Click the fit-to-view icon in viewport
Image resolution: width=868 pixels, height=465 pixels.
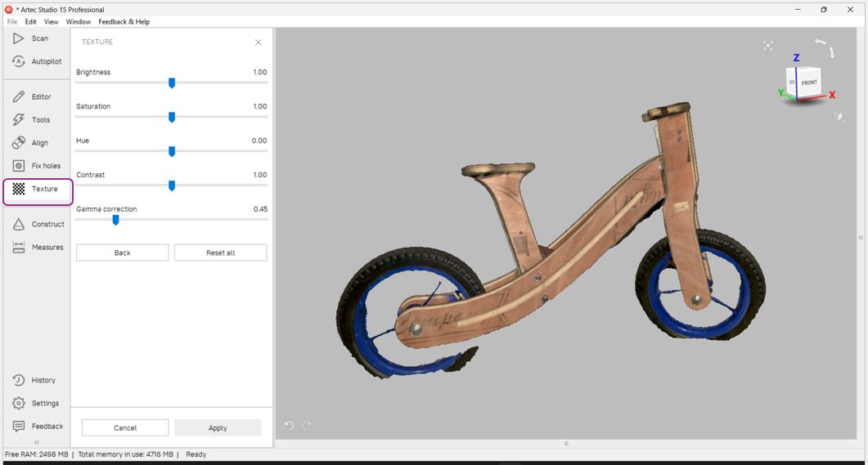(768, 45)
